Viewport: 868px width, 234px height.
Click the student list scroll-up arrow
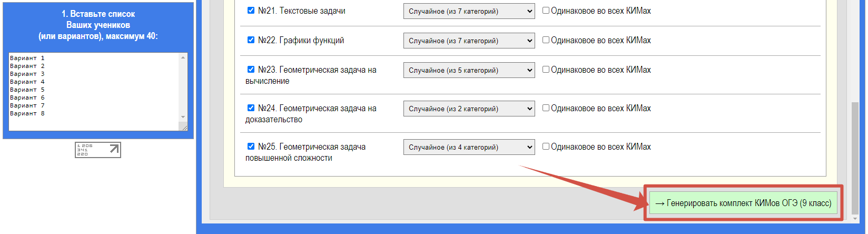183,57
